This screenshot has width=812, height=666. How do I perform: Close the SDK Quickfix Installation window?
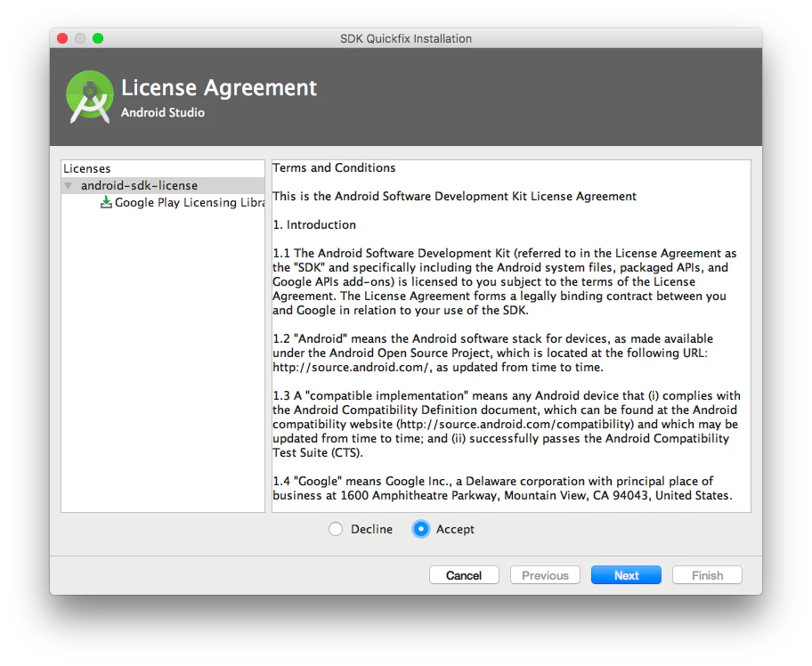[x=62, y=38]
